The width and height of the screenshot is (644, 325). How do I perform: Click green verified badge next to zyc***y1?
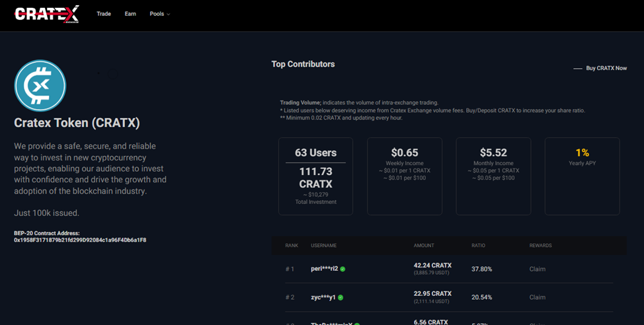click(x=341, y=298)
